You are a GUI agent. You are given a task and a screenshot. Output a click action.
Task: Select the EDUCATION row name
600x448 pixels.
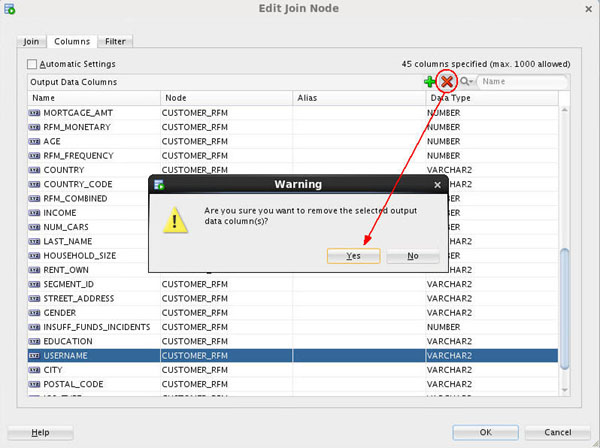68,341
